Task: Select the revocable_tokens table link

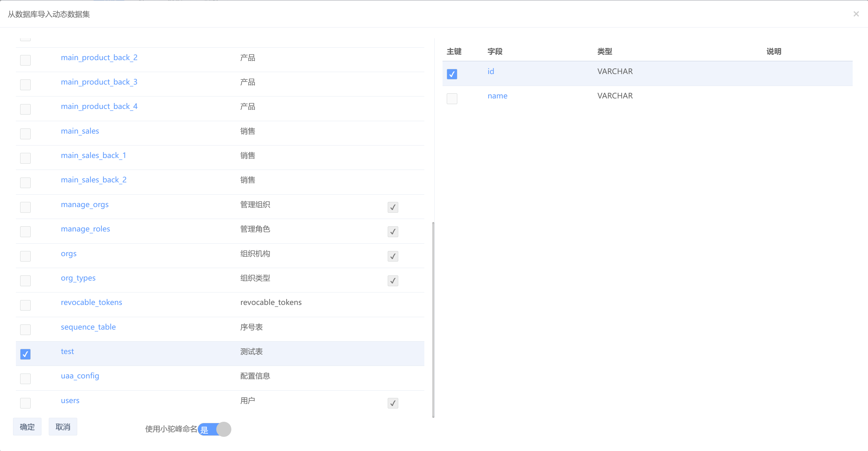Action: (x=91, y=302)
